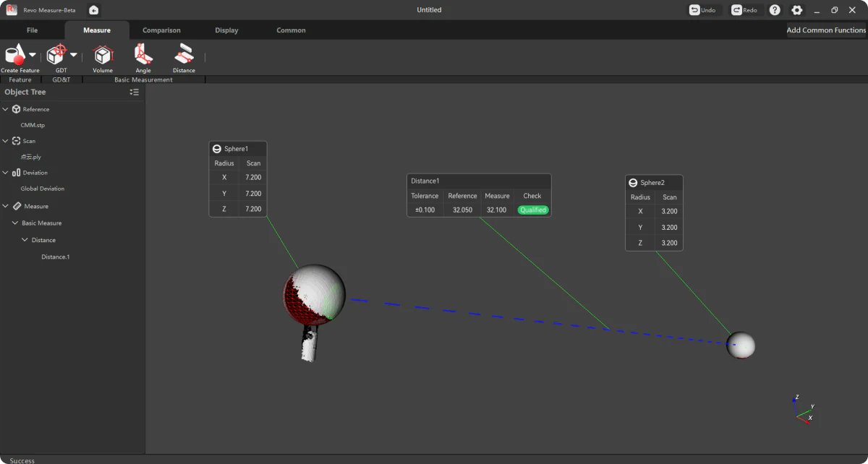Select the GDT tool icon
The image size is (868, 464).
pos(56,55)
